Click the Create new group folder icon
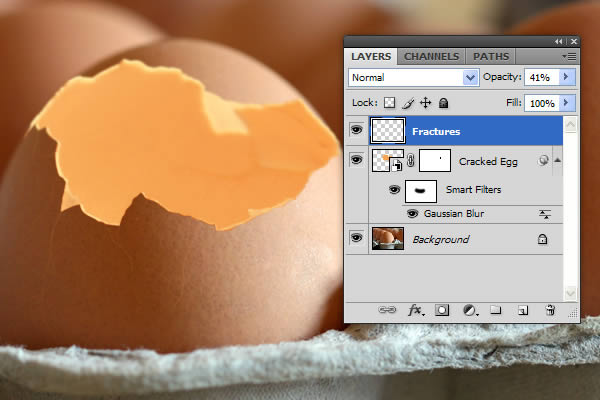The height and width of the screenshot is (400, 600). (x=496, y=309)
